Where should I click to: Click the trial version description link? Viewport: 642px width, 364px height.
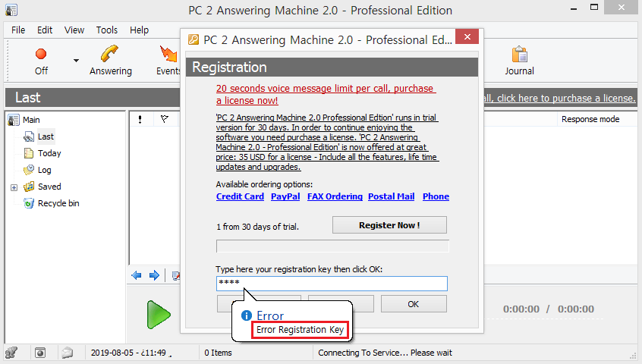click(x=327, y=143)
